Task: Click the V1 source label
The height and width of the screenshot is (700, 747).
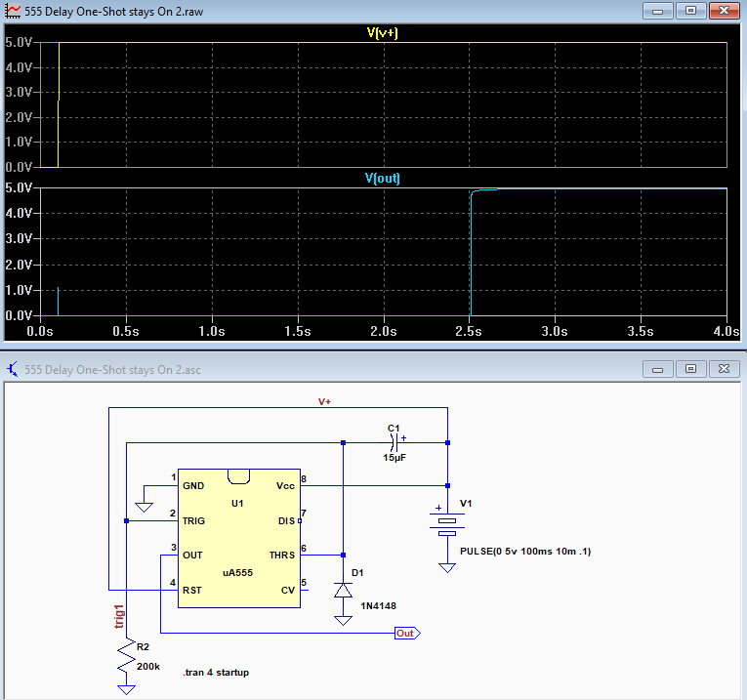Action: [x=466, y=504]
